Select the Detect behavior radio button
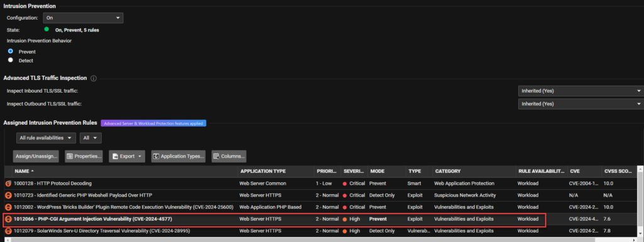The width and height of the screenshot is (644, 242). point(11,60)
